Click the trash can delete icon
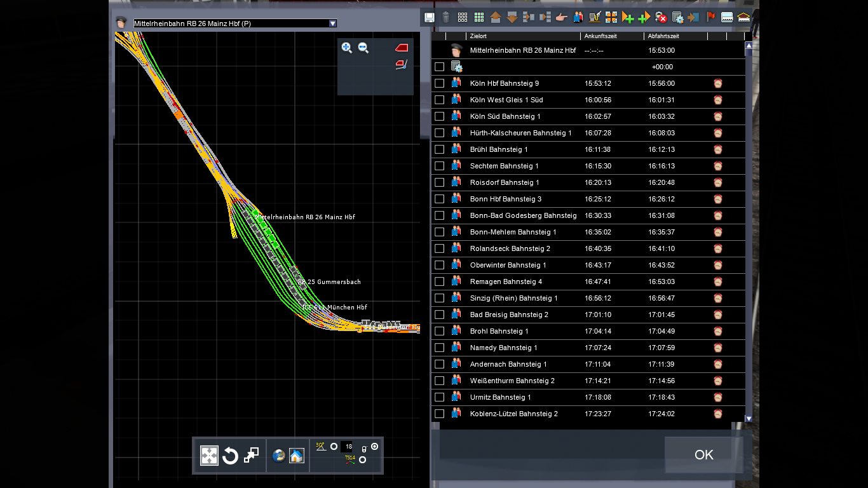Image resolution: width=868 pixels, height=488 pixels. [x=446, y=17]
